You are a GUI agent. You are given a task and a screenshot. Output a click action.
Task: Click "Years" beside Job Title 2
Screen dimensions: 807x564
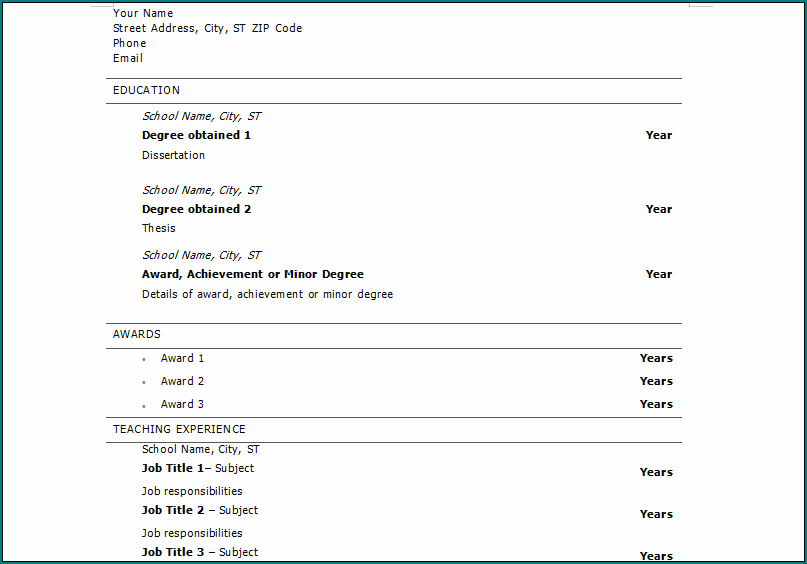656,514
